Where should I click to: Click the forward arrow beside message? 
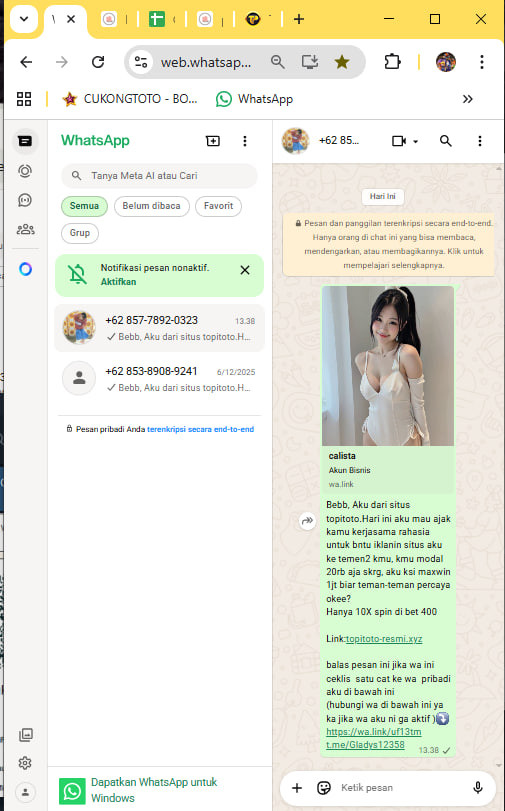coord(307,521)
